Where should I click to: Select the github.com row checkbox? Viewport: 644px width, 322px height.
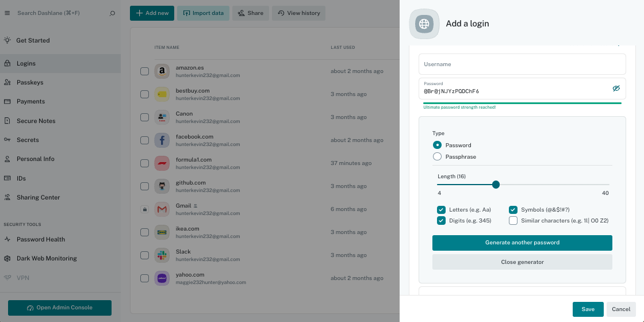(x=144, y=186)
